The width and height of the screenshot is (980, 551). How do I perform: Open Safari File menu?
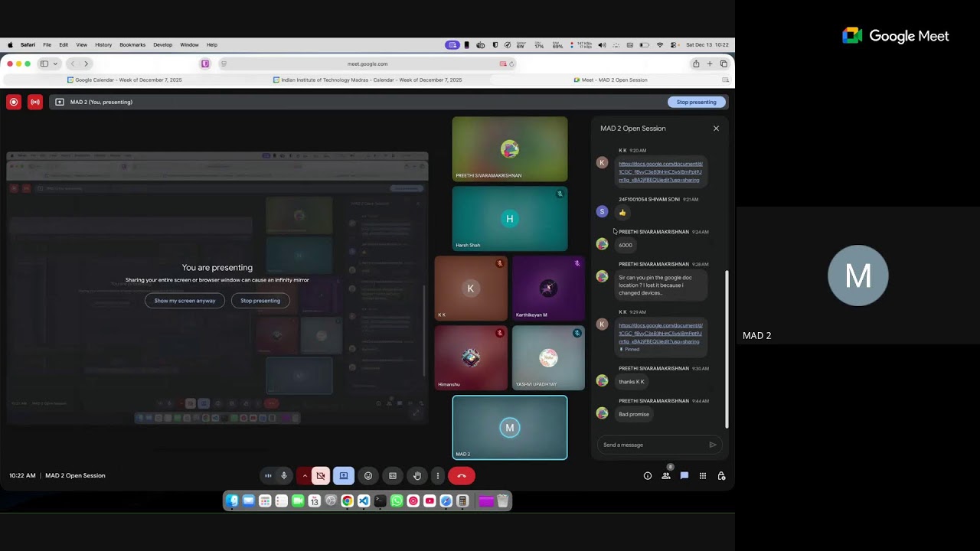[x=47, y=45]
